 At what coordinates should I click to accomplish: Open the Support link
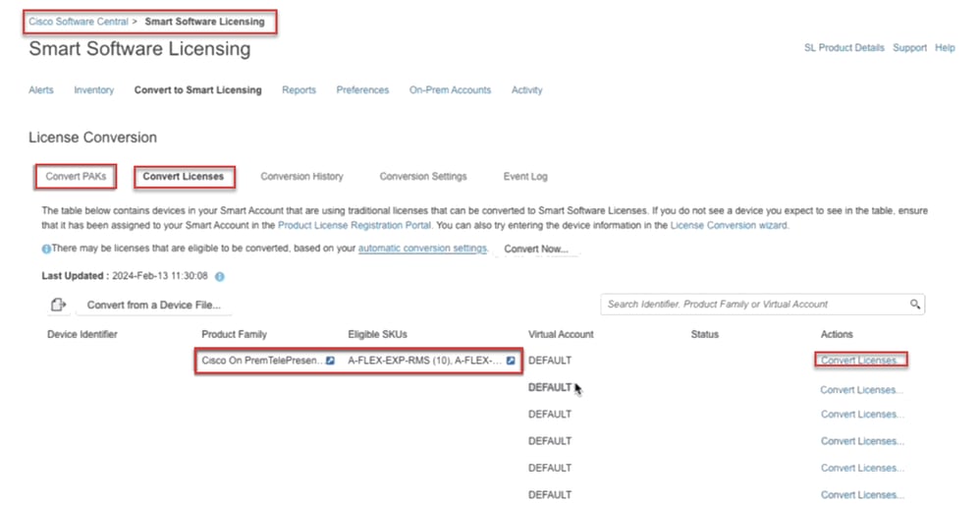[x=910, y=47]
